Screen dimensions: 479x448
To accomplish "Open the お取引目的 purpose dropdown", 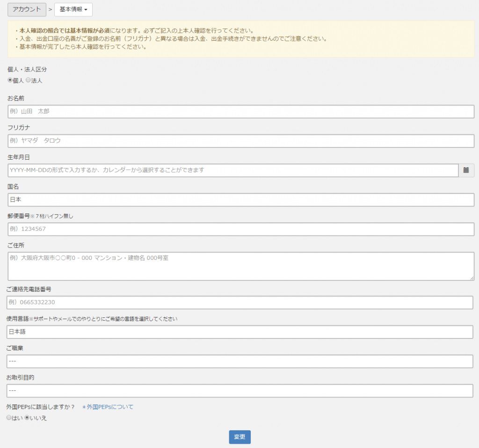I will click(x=239, y=391).
